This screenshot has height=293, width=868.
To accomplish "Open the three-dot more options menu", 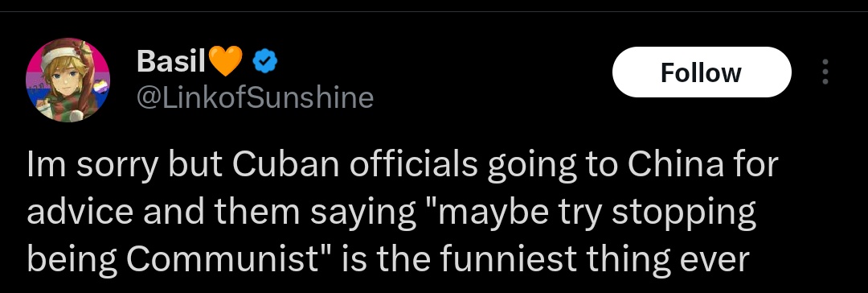I will (x=825, y=72).
